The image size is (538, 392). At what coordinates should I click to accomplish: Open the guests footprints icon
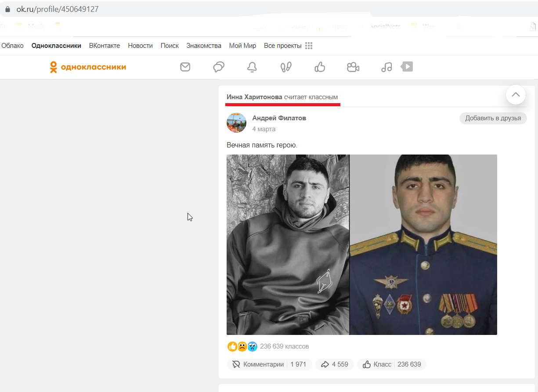tap(286, 67)
